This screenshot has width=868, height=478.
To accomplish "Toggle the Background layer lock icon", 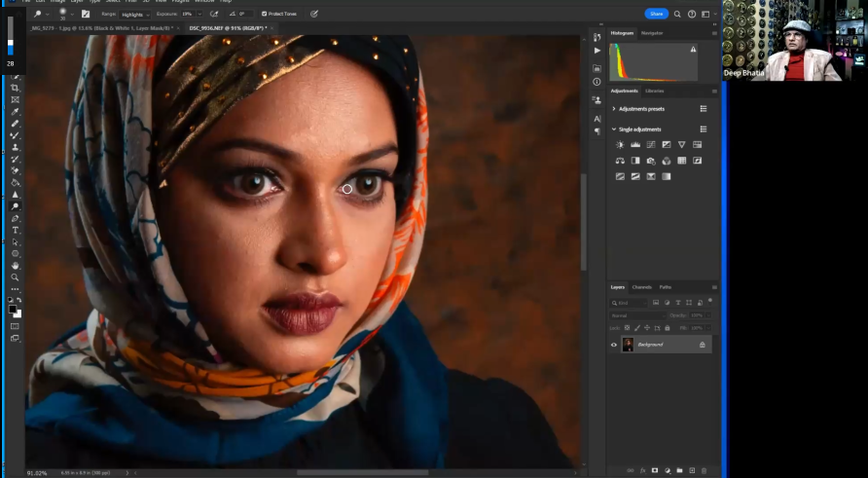I will coord(702,345).
